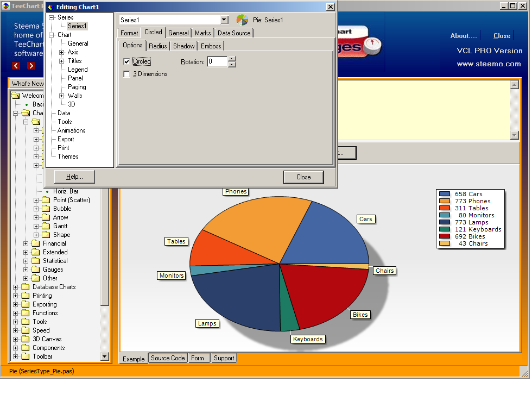The image size is (532, 407).
Task: Open the Form tab below chart
Action: tap(198, 358)
